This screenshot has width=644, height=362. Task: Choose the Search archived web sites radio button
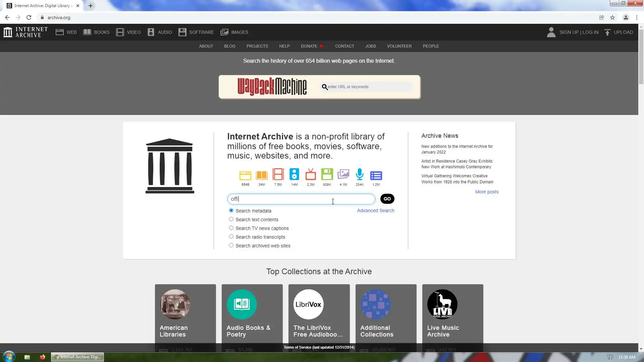tap(231, 245)
